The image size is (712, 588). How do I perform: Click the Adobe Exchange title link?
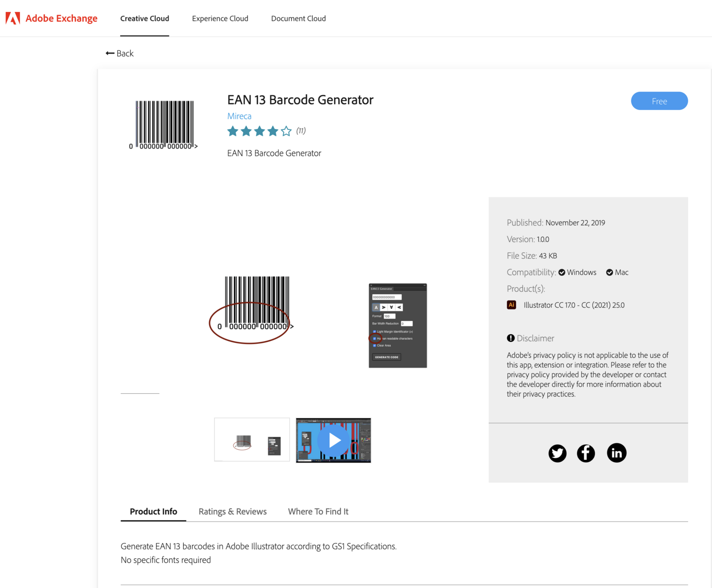tap(62, 19)
